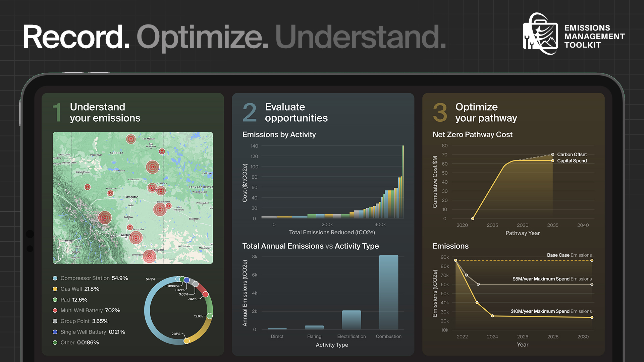644x362 pixels.
Task: Click the 7.02% red donut node
Action: (x=206, y=294)
